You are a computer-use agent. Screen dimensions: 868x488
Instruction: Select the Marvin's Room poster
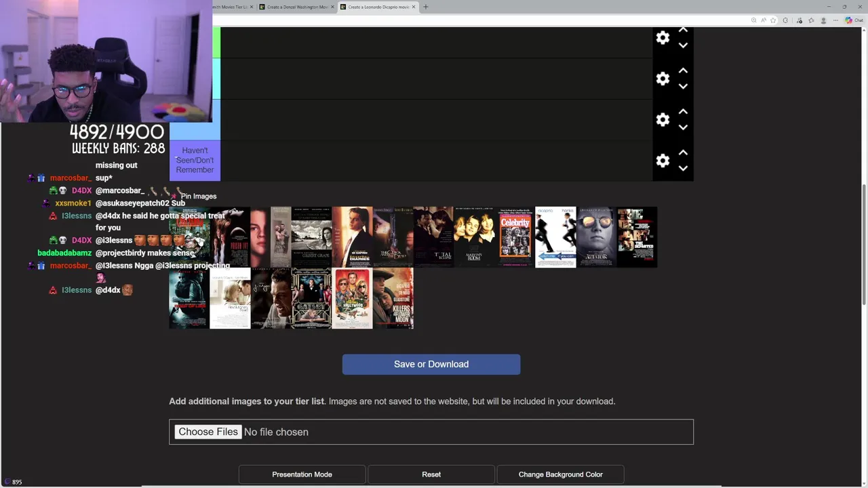coord(474,237)
